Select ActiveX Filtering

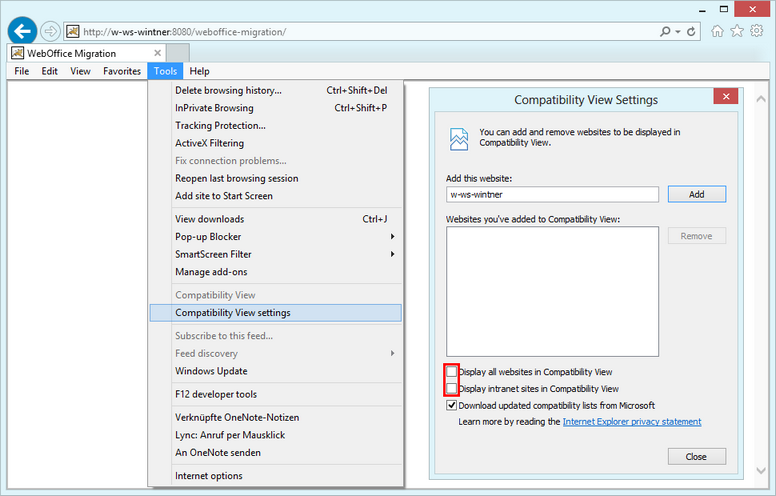(276, 143)
